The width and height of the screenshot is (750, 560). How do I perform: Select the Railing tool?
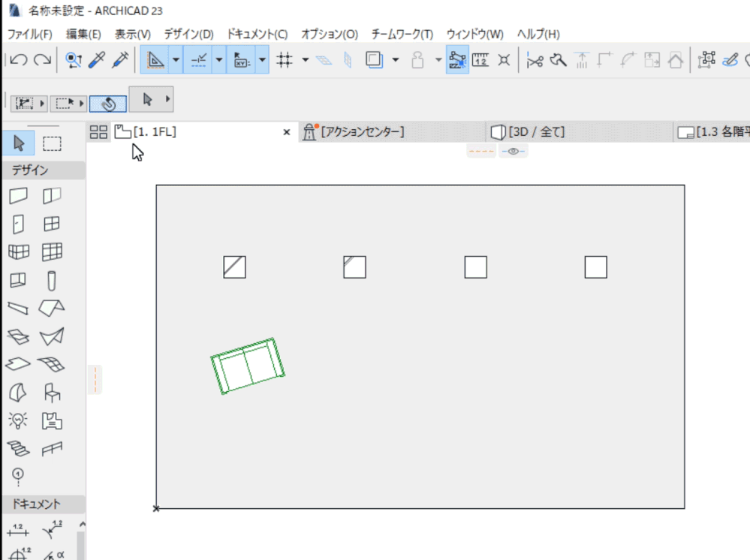pos(52,449)
